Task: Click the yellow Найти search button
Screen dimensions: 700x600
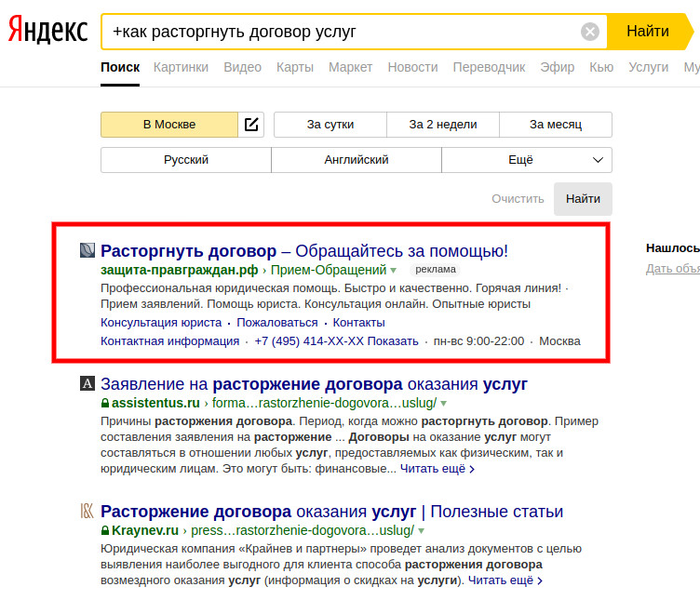Action: tap(649, 32)
